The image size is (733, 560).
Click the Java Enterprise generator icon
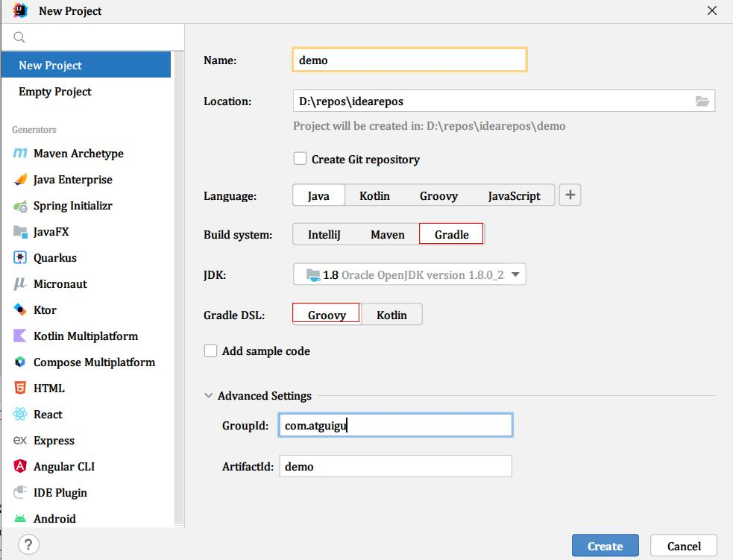pyautogui.click(x=19, y=179)
